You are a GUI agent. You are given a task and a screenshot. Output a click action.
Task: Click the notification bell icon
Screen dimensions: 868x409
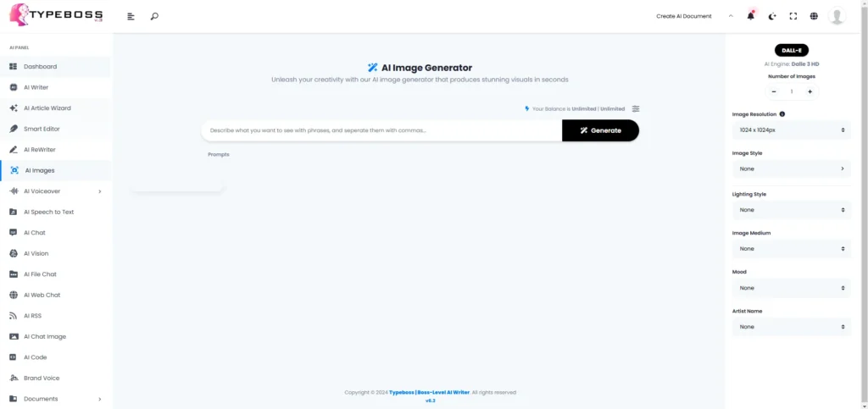click(750, 16)
